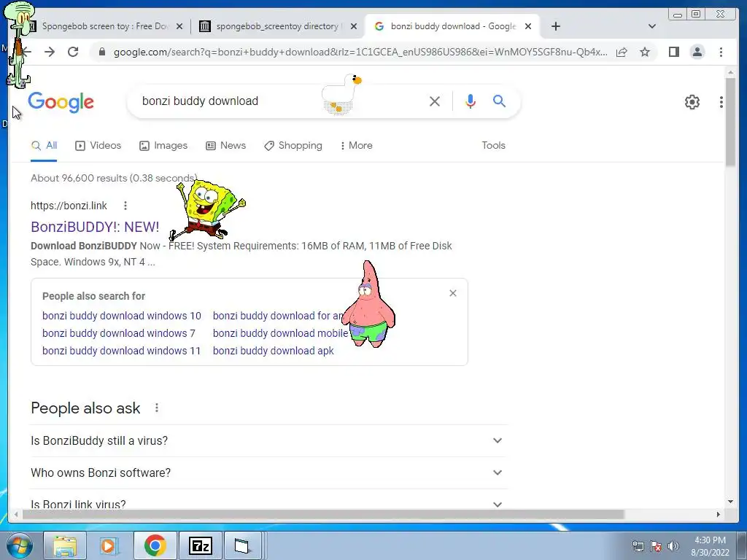Search bonzi buddy download mobile
The width and height of the screenshot is (747, 560).
pyautogui.click(x=280, y=333)
